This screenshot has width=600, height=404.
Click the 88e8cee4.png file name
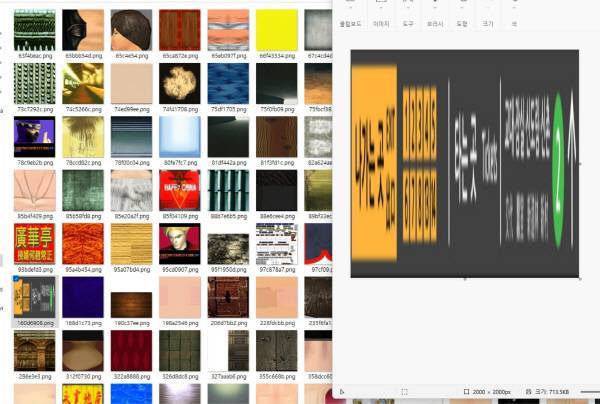pyautogui.click(x=277, y=216)
